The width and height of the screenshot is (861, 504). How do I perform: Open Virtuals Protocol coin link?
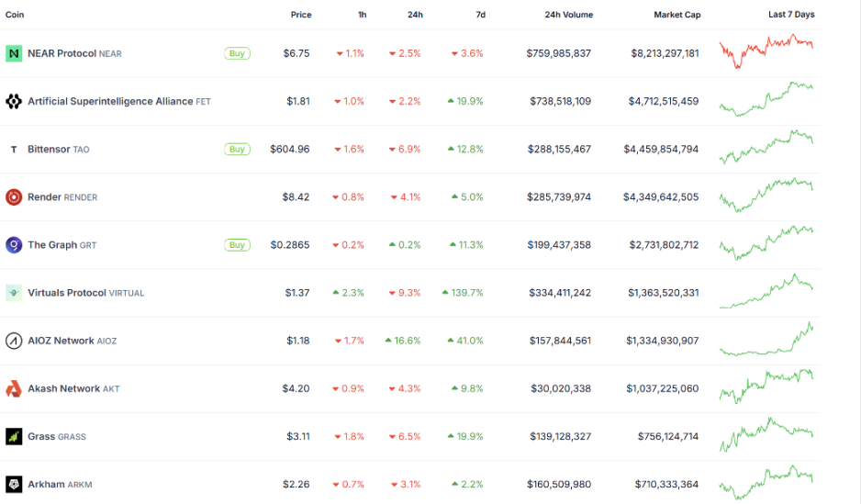tap(85, 293)
